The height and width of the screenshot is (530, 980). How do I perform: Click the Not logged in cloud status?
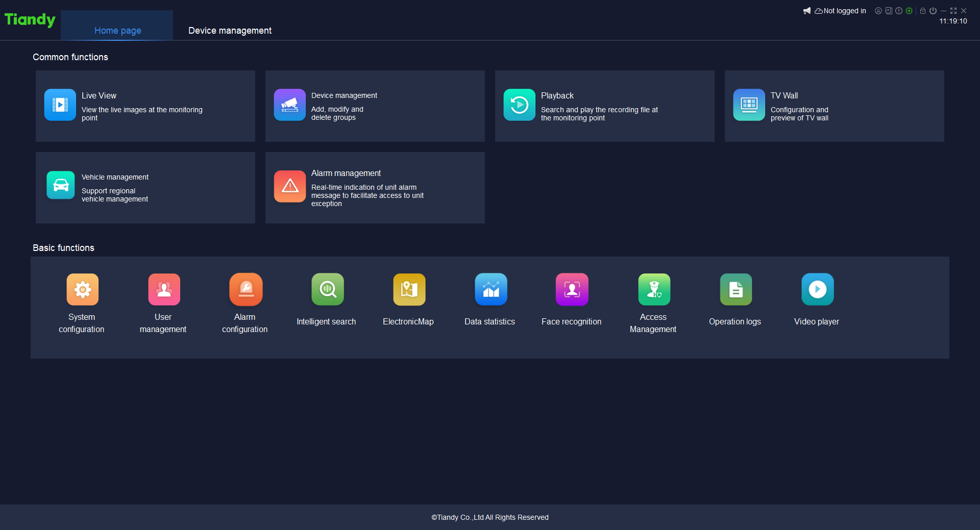[840, 11]
